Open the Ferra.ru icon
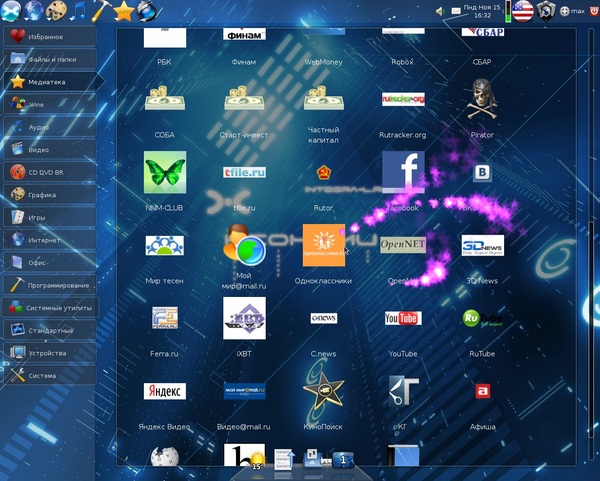Viewport: 600px width, 481px height. (165, 318)
